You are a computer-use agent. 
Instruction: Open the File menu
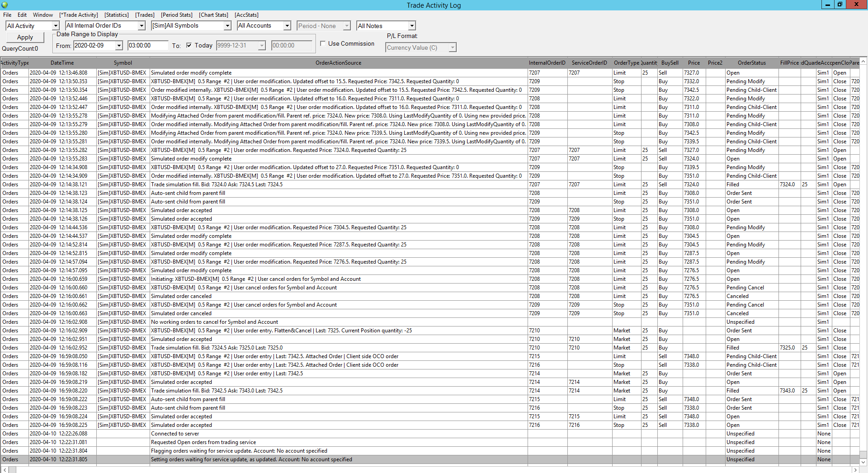pos(7,15)
